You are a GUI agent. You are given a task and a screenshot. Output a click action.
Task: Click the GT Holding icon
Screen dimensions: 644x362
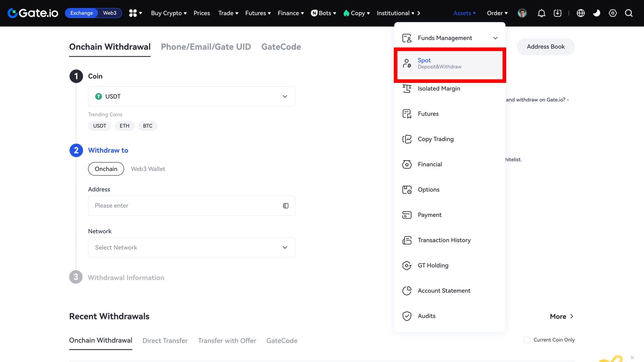click(x=407, y=265)
